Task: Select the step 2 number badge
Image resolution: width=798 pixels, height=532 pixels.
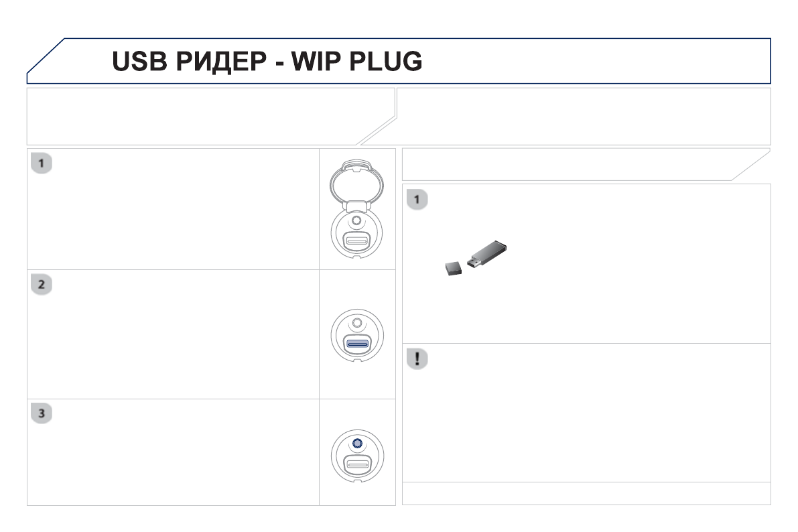Action: pos(42,284)
